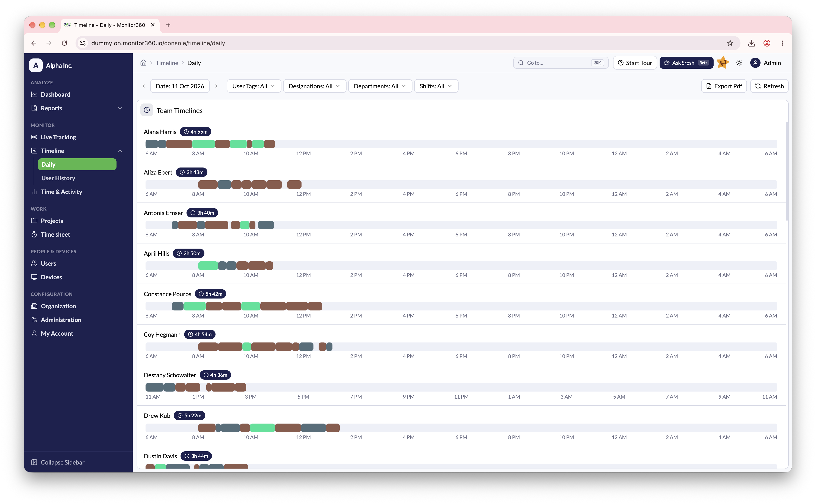Click the browser reload button
Image resolution: width=816 pixels, height=504 pixels.
coord(65,43)
